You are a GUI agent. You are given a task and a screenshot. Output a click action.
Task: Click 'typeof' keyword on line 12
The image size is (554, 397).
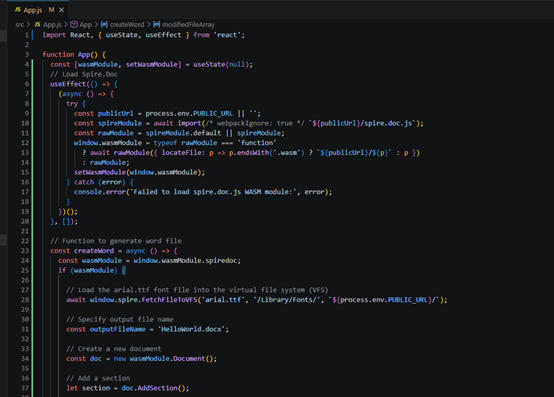coord(165,143)
